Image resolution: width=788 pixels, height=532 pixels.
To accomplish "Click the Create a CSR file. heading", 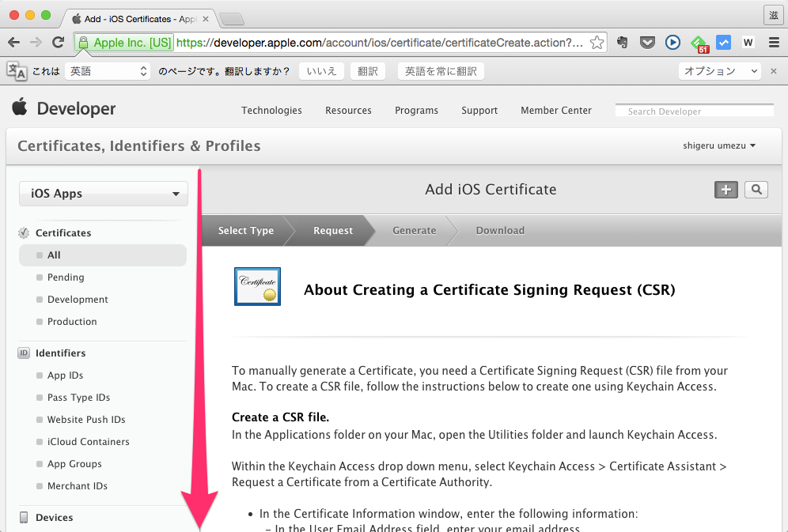I will tap(280, 417).
